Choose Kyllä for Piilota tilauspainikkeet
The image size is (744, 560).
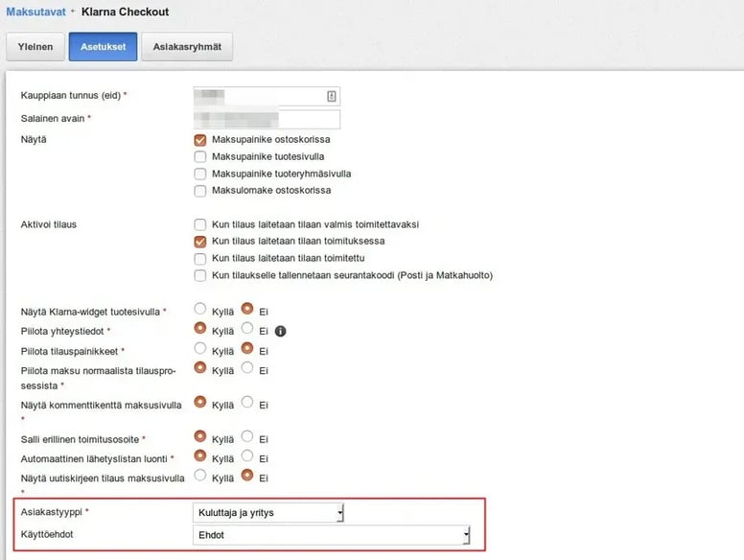200,348
